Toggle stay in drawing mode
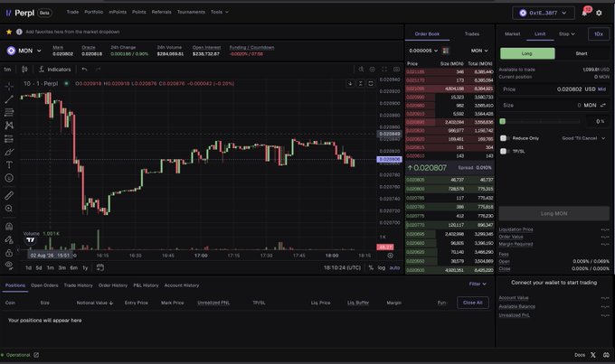This screenshot has width=615, height=364. 9,239
